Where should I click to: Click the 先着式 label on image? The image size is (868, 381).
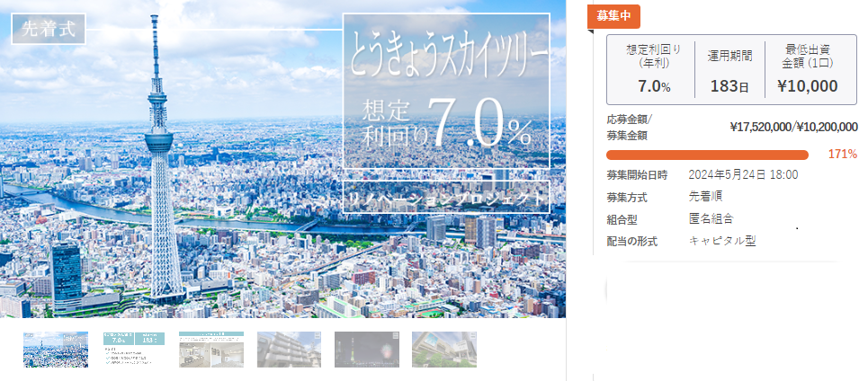pyautogui.click(x=49, y=29)
